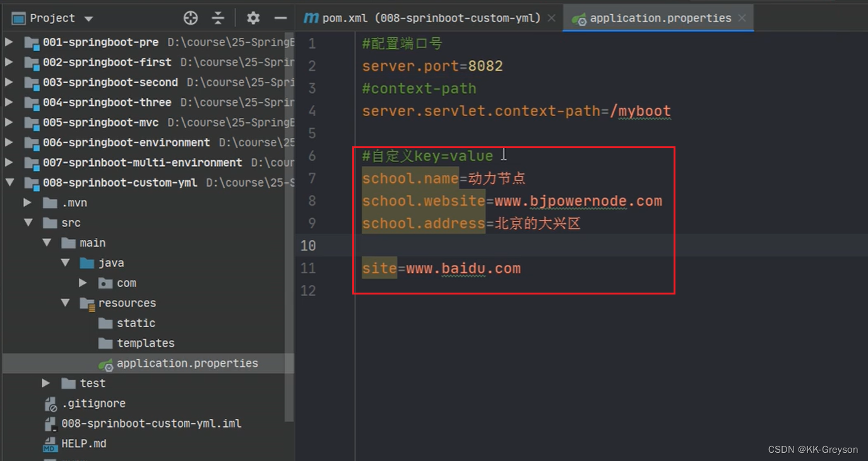Collapse the 008-sprinboot-custom-yml module
868x461 pixels.
pyautogui.click(x=9, y=183)
